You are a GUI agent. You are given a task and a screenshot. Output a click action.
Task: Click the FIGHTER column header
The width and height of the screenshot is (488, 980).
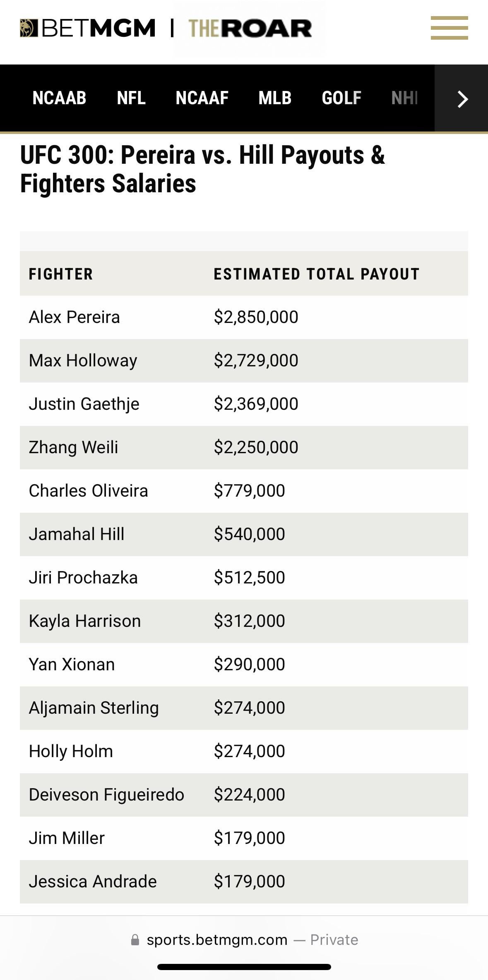click(60, 274)
